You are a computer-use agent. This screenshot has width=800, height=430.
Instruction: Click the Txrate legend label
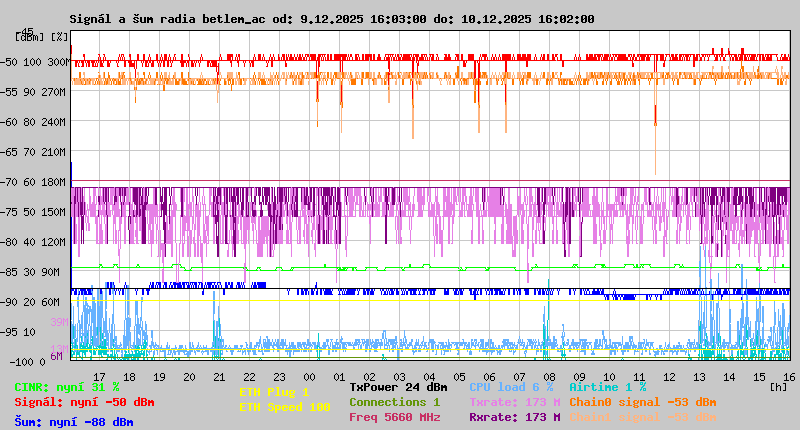[514, 402]
